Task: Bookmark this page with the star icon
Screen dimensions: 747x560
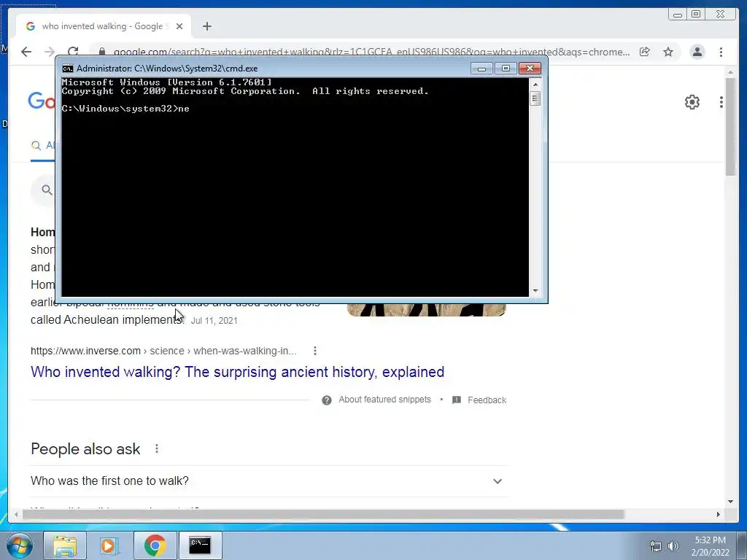Action: click(668, 52)
